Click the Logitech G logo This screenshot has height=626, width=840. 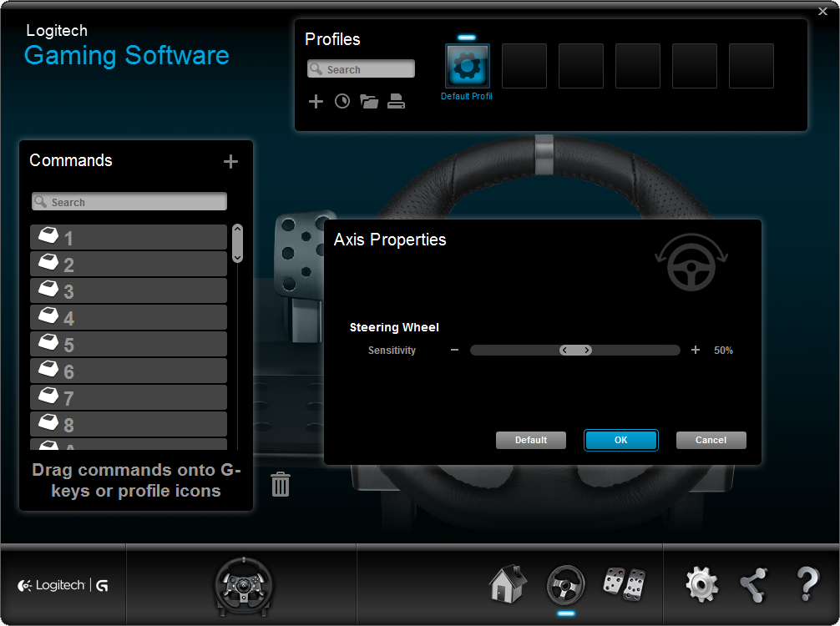point(63,585)
